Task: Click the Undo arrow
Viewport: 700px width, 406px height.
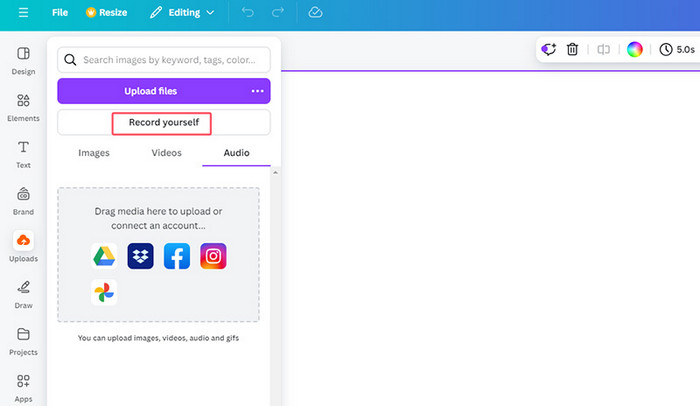Action: (x=248, y=13)
